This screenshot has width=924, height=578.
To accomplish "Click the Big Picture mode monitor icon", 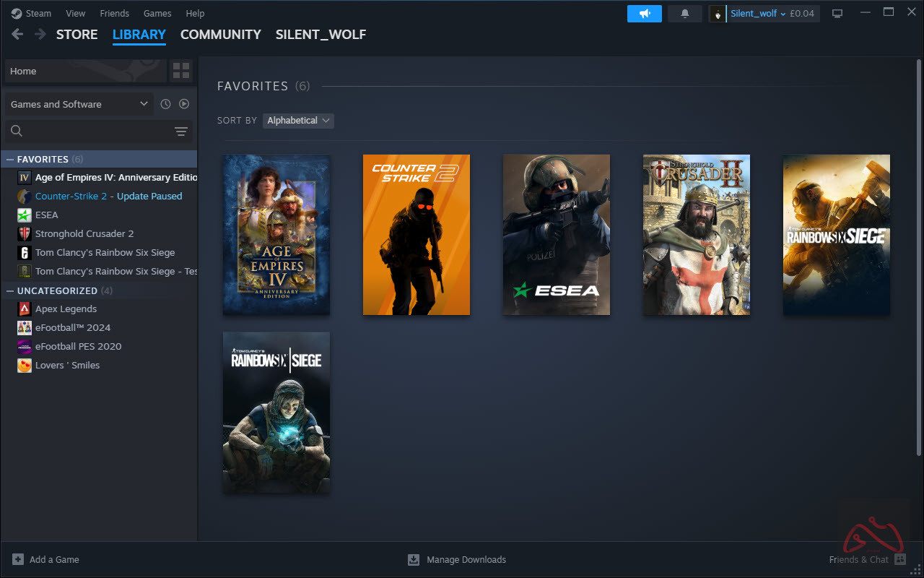I will coord(837,14).
